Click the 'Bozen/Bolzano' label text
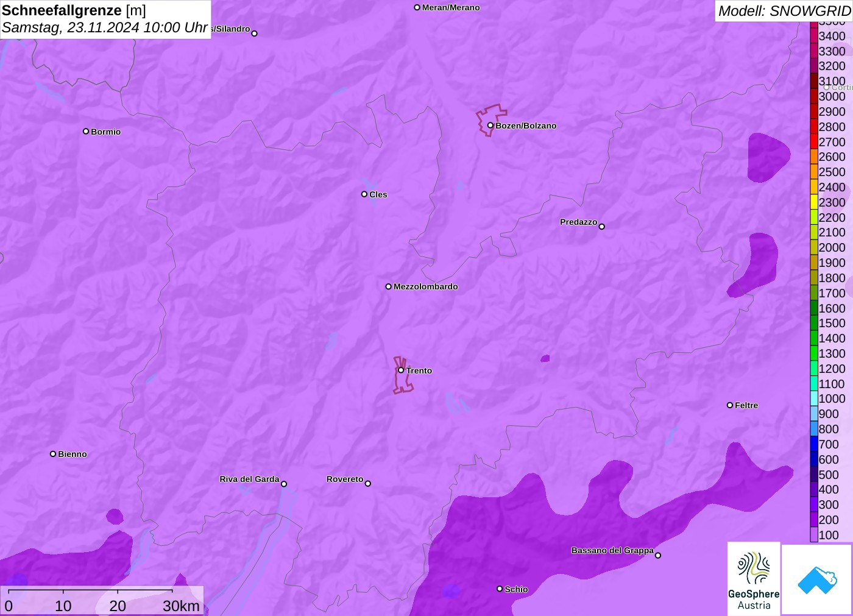853x616 pixels. click(x=526, y=126)
